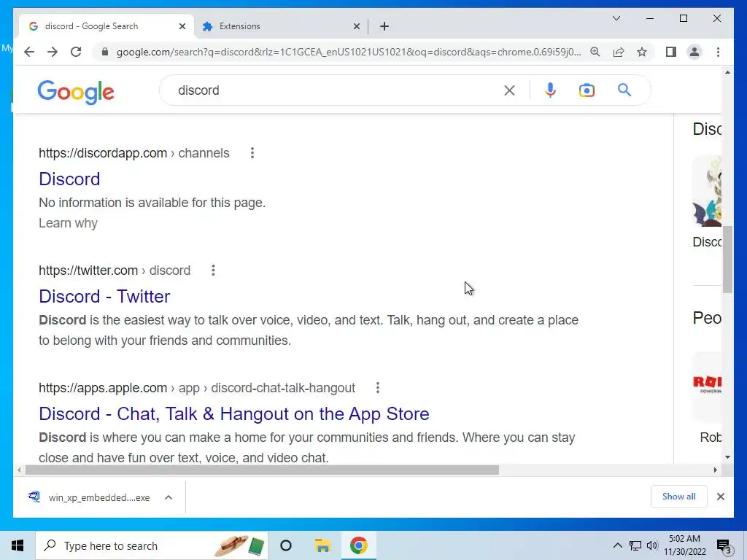Click the https://discordapp.com › channels URL text
Screen dimensions: 747x560
pyautogui.click(x=134, y=153)
